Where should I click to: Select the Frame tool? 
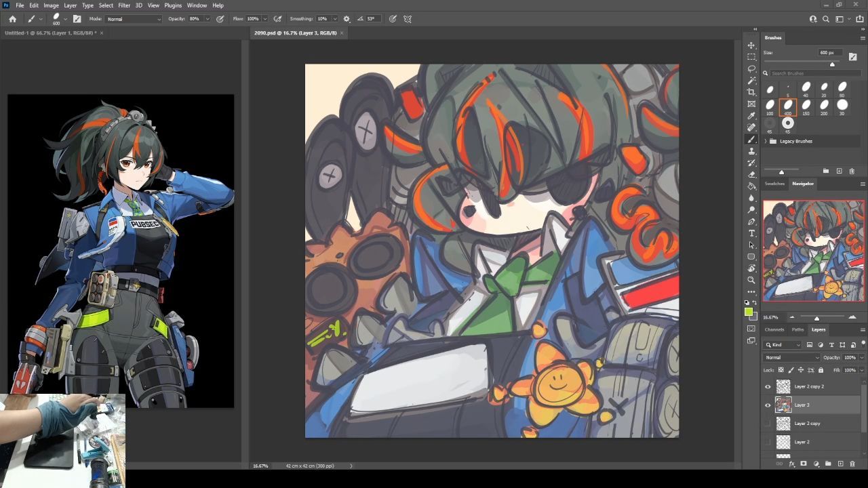tap(751, 104)
